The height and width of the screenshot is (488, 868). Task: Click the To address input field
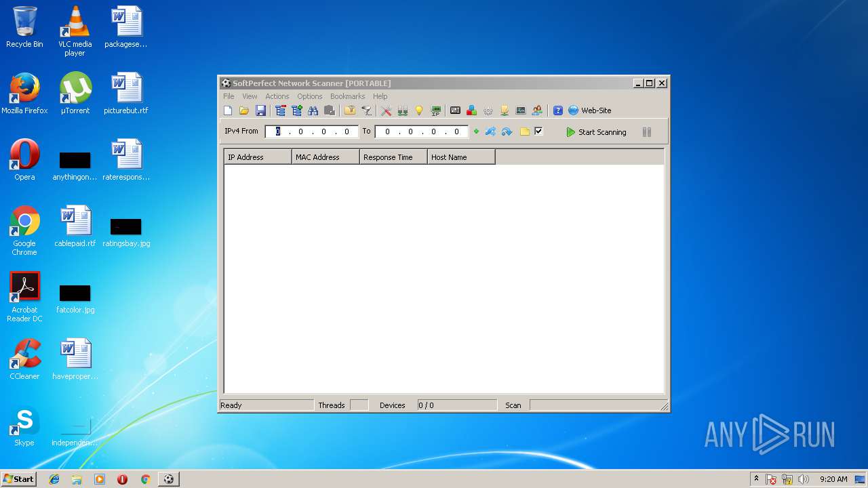coord(422,131)
